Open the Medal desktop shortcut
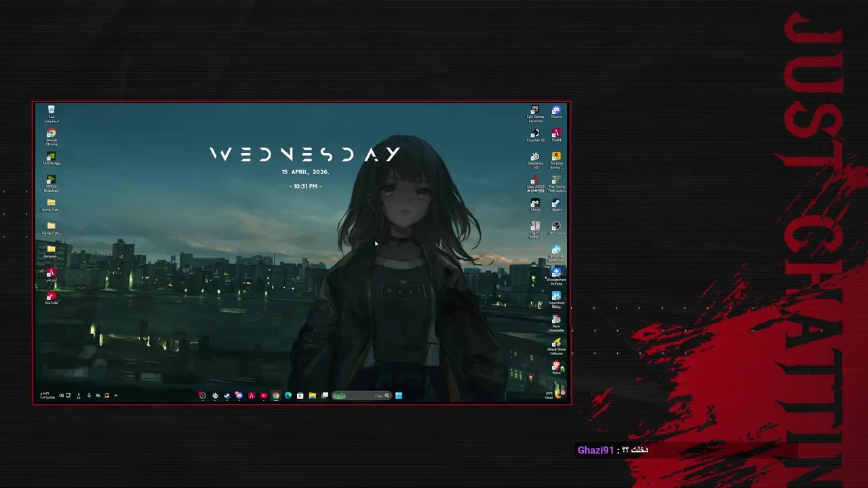Screen dimensions: 868x488 tap(535, 205)
